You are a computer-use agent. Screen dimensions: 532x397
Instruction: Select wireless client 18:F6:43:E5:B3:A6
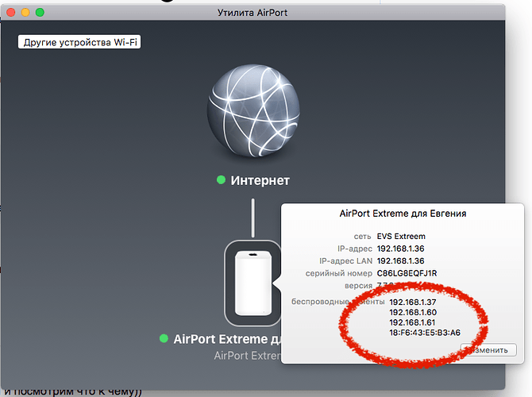coord(425,333)
